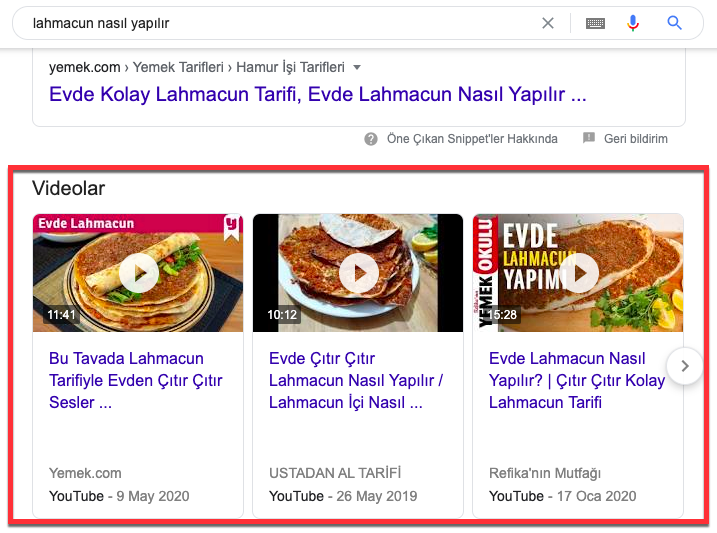
Task: Click the 15:28 duration badge
Action: (502, 314)
